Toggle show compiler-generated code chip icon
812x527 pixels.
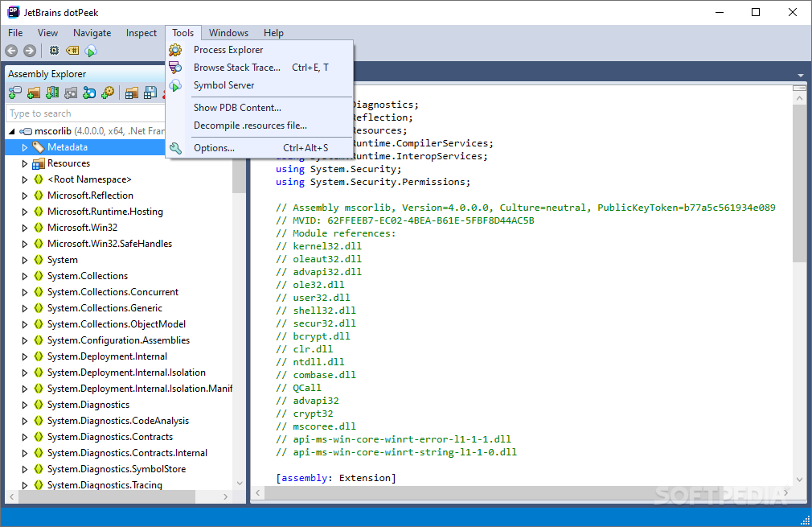(54, 50)
